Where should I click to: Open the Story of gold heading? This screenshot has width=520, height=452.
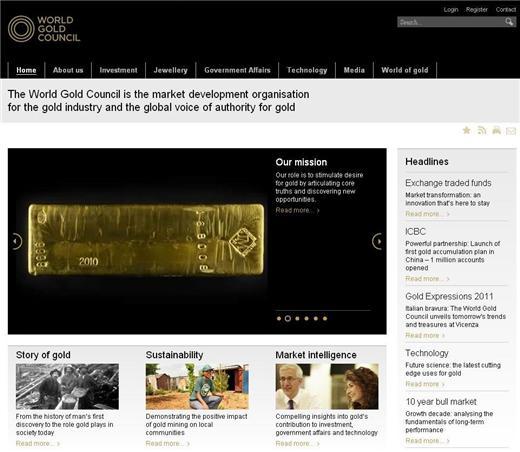43,355
